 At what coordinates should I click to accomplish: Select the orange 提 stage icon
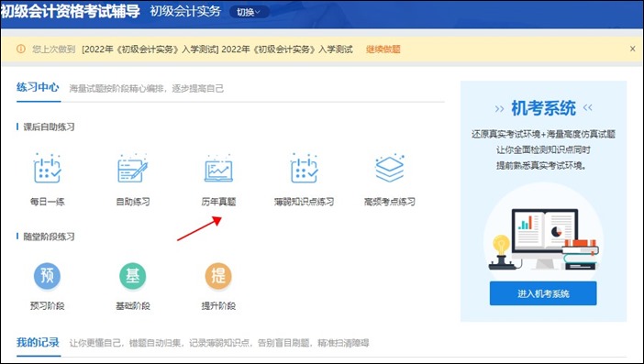point(218,275)
